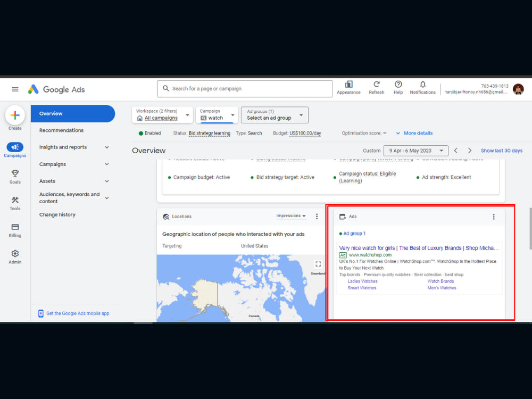Open Recommendations in sidebar
Screen dimensions: 532x399
click(61, 130)
